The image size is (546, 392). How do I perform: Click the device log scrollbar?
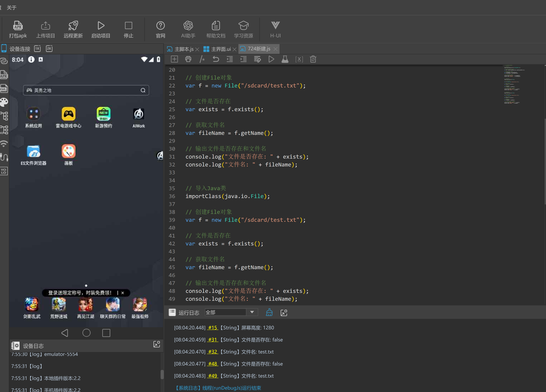[x=162, y=374]
